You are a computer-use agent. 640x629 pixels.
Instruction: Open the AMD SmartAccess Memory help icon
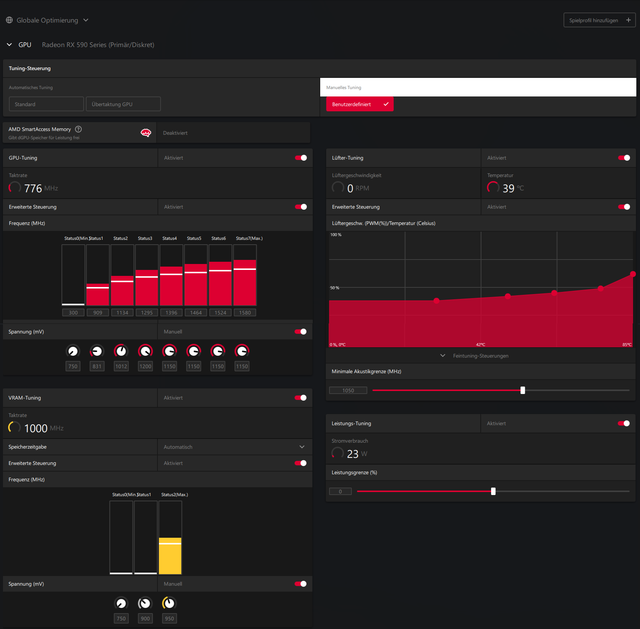point(78,129)
